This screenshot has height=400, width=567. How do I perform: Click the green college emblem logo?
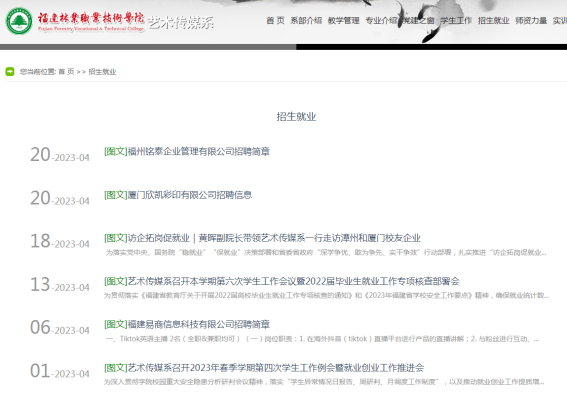pyautogui.click(x=19, y=21)
